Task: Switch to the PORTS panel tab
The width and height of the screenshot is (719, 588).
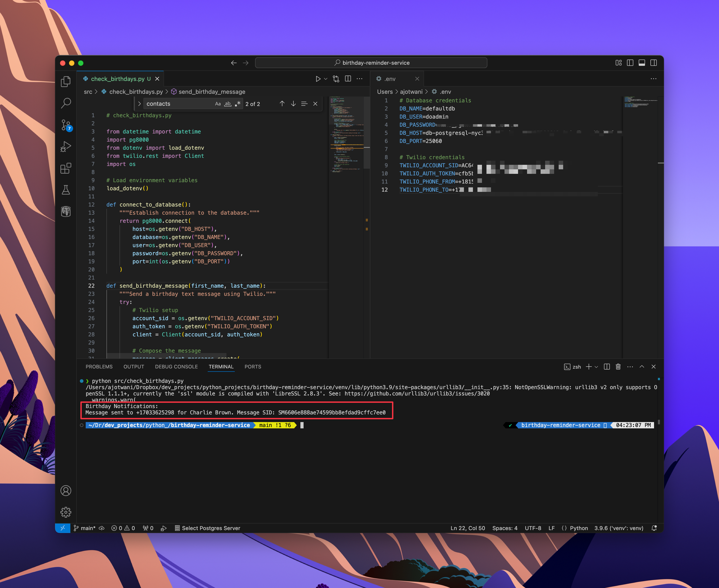Action: tap(253, 367)
